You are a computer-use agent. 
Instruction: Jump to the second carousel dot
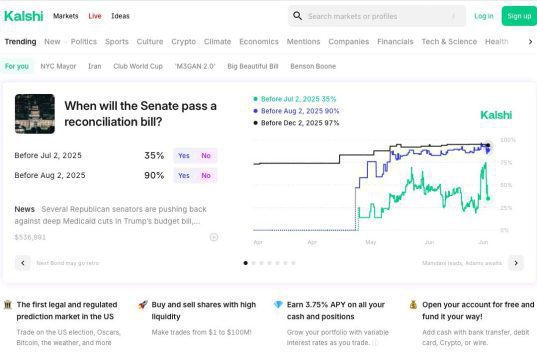(x=253, y=263)
